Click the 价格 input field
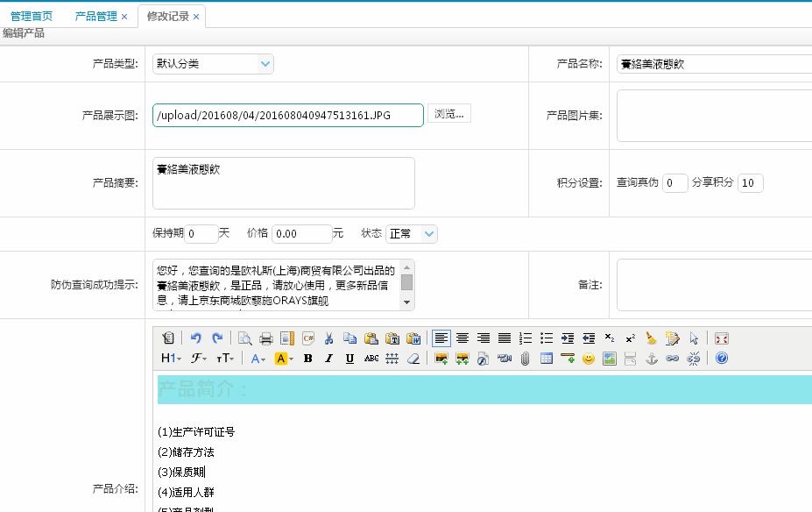The image size is (812, 512). tap(301, 234)
